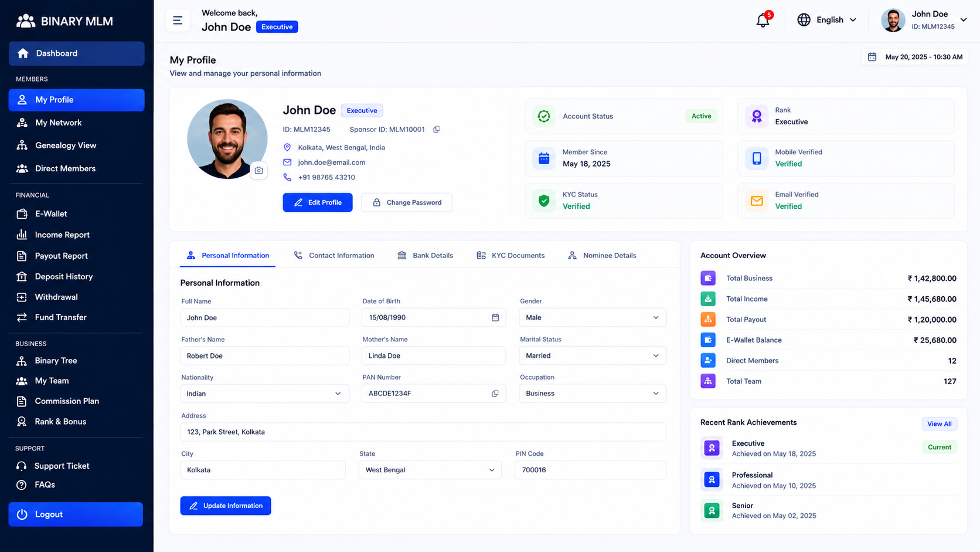This screenshot has width=980, height=552.
Task: Open the John Doe account menu chevron
Action: coord(963,20)
